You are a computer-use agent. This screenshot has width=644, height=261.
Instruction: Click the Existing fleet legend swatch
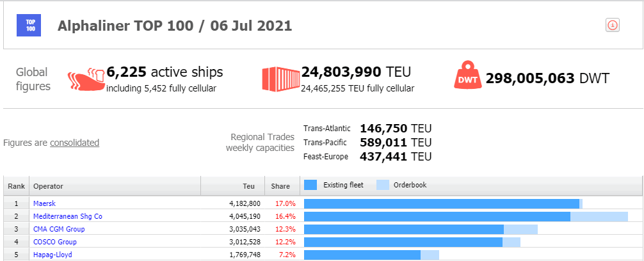pyautogui.click(x=311, y=186)
